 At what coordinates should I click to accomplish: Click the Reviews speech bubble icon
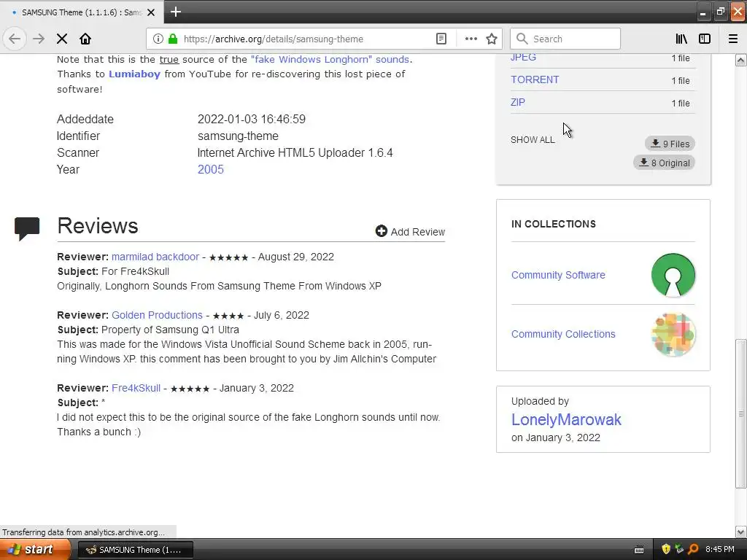(x=27, y=228)
